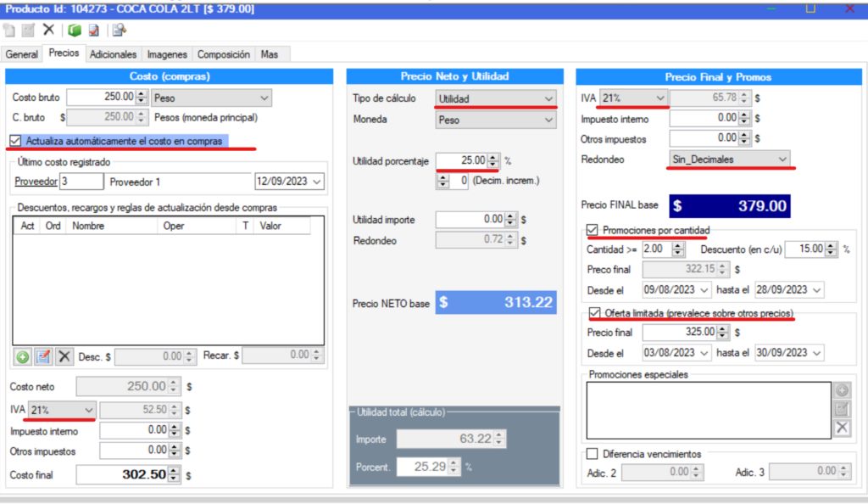Screen dimensions: 868x504
Task: Click Precio FINAL base 379.00 display
Action: pos(730,206)
